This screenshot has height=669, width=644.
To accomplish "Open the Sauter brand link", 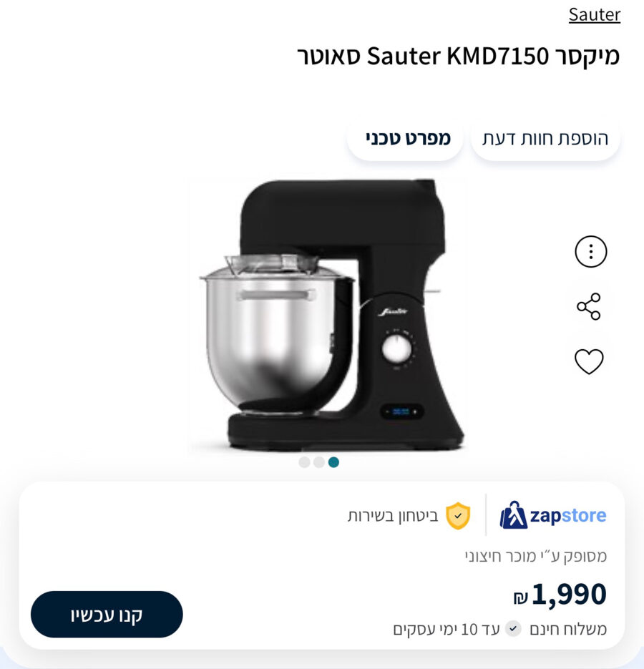I will click(x=594, y=14).
